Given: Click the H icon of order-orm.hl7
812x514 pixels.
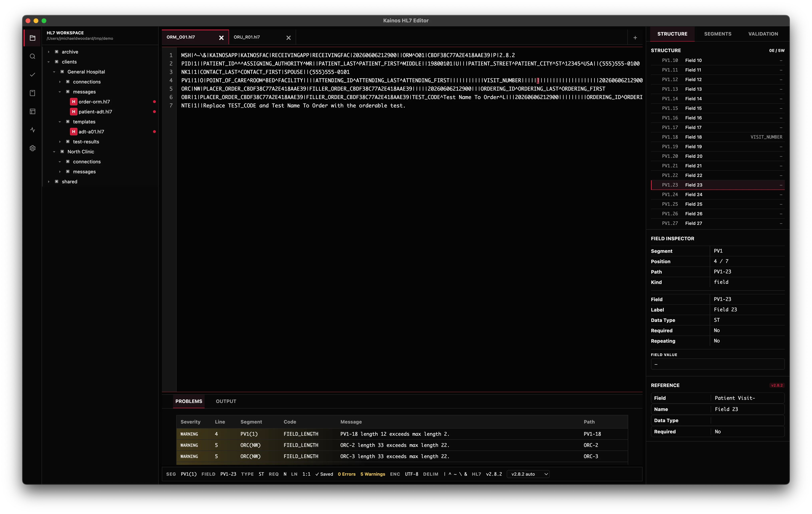Looking at the screenshot, I should point(74,101).
